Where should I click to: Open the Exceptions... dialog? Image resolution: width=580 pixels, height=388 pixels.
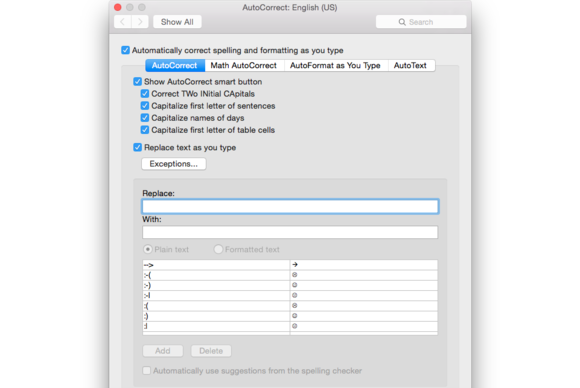tap(174, 164)
